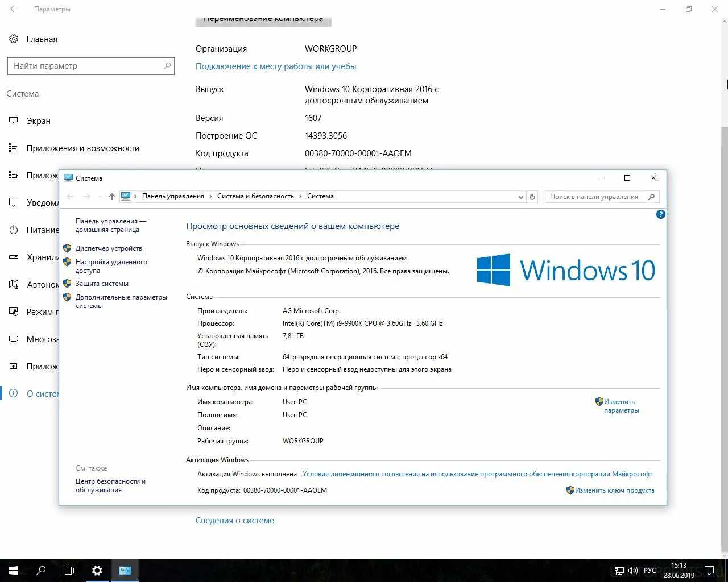
Task: Click the Режим планшета icon
Action: click(x=14, y=312)
